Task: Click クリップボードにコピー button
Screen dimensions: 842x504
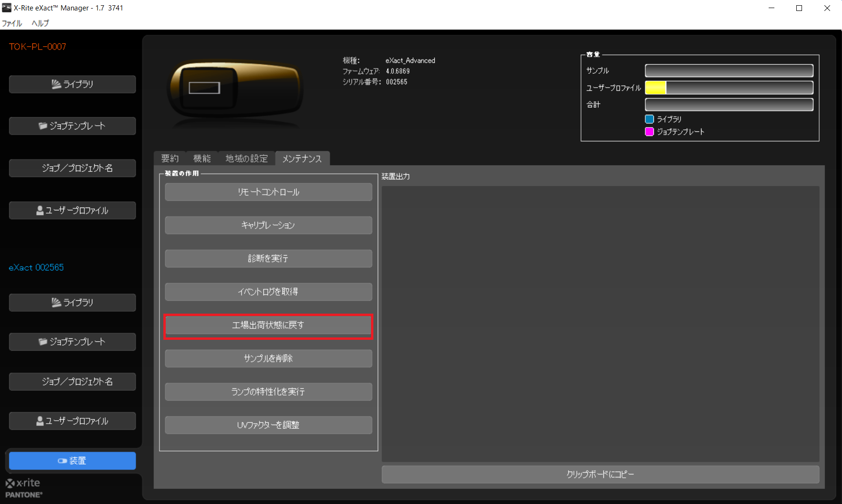Action: [601, 474]
